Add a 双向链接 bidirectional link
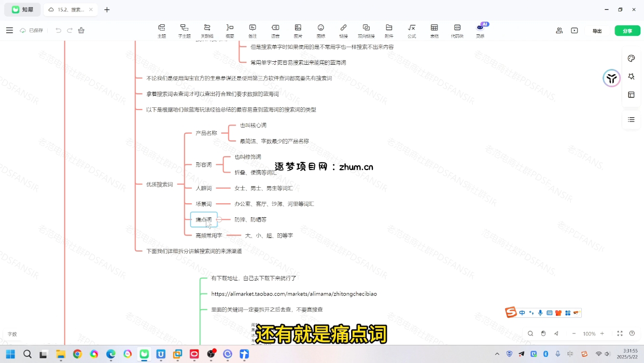This screenshot has height=363, width=644. pos(366,31)
